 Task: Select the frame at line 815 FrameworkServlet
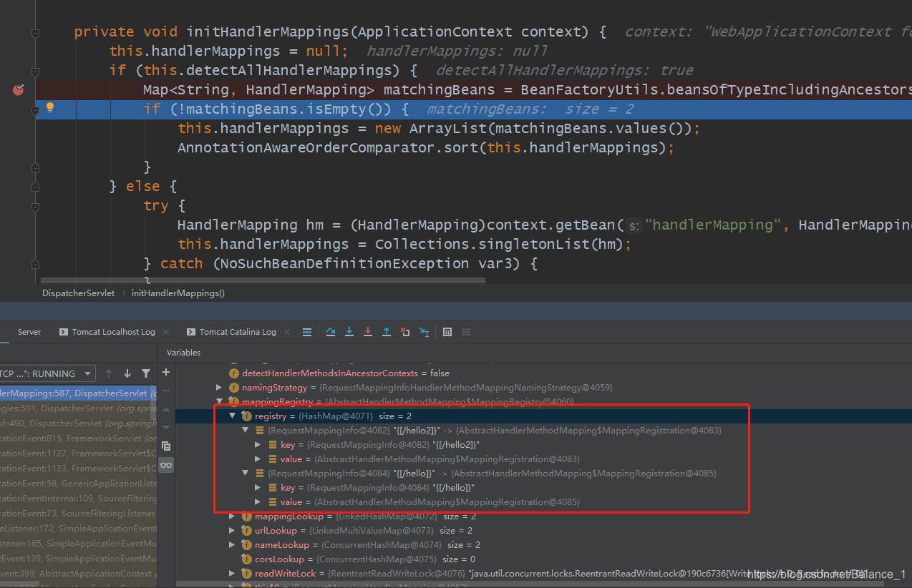tap(78, 438)
